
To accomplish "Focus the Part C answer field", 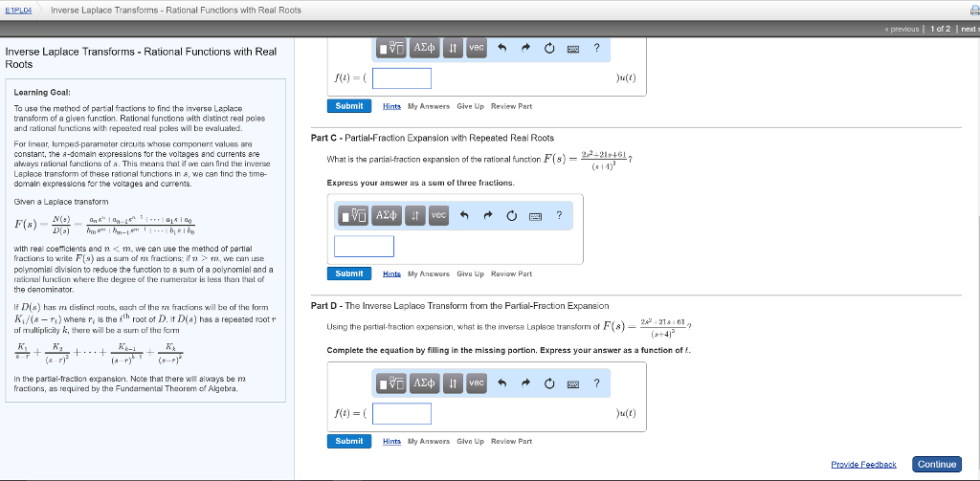I will click(364, 246).
